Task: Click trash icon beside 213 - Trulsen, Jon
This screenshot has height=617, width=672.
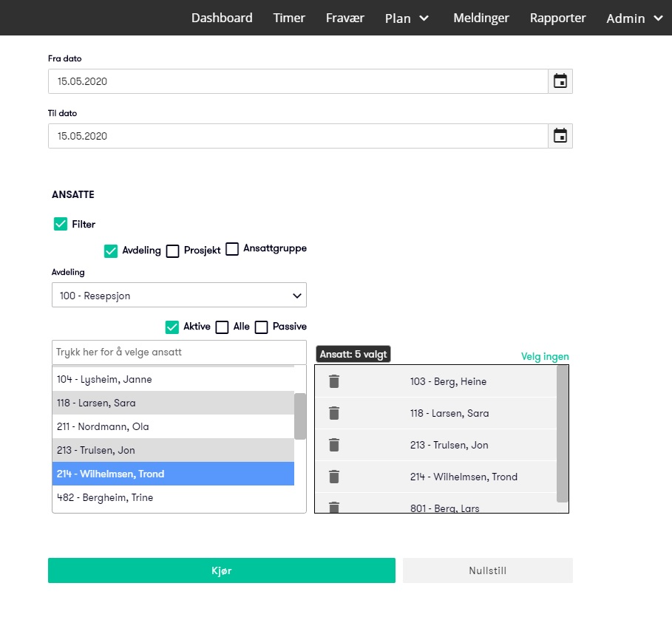Action: pyautogui.click(x=334, y=445)
